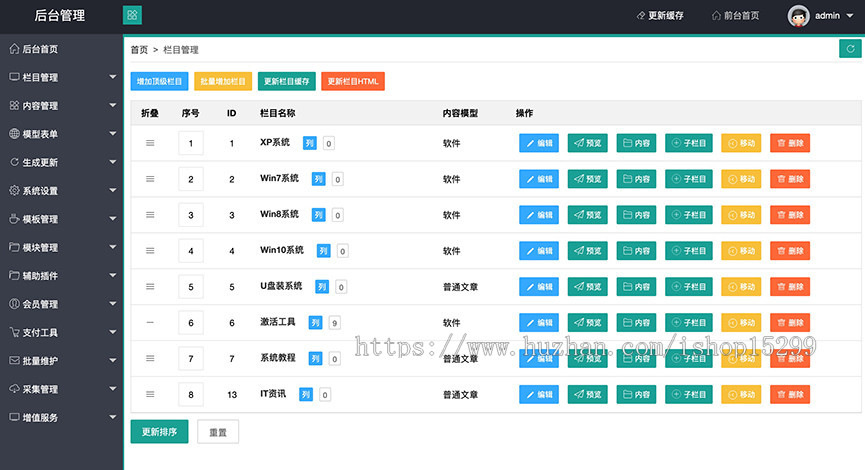Click the 模板管理 icon in sidebar

14,219
